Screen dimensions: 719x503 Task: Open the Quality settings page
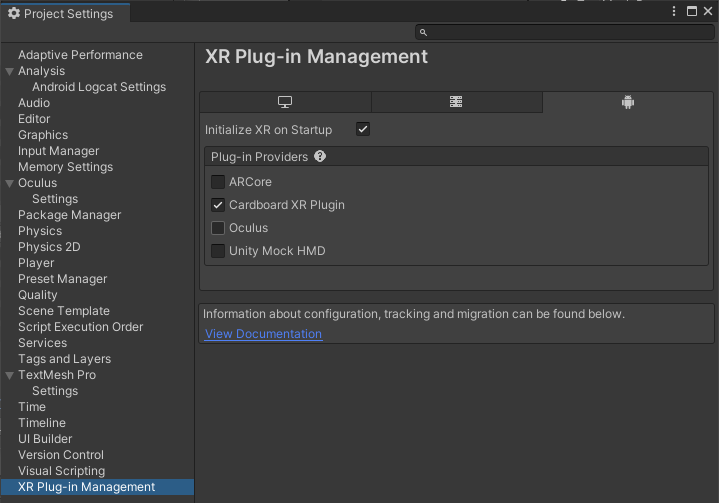(x=38, y=295)
